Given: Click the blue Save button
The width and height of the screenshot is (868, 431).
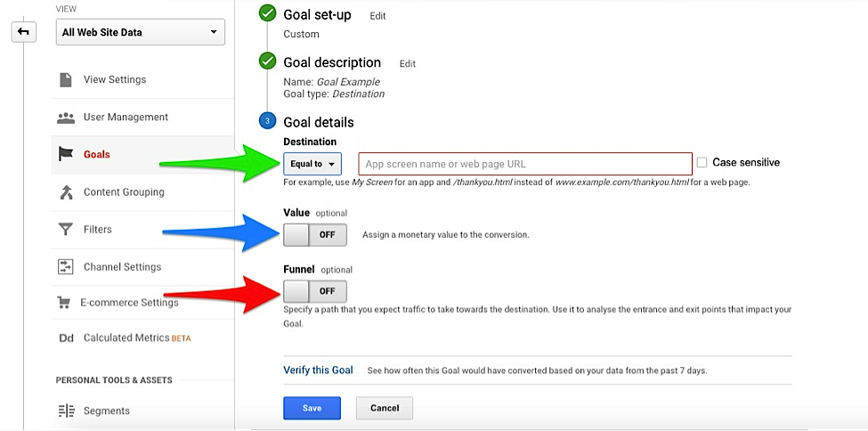Looking at the screenshot, I should tap(312, 408).
